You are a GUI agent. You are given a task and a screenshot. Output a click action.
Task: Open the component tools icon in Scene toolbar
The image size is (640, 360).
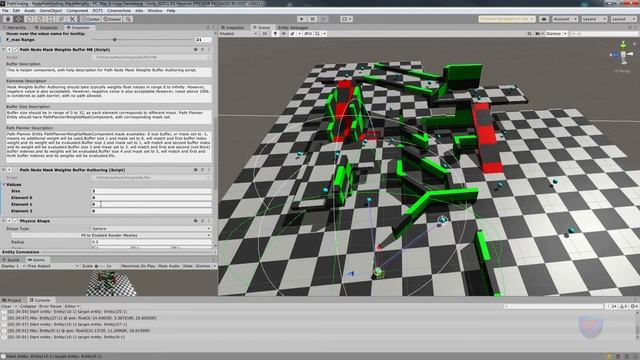click(x=529, y=34)
